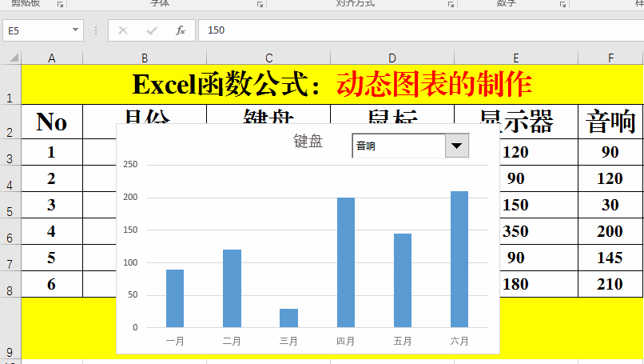
Task: Select cell F6 with value 200
Action: pos(610,231)
